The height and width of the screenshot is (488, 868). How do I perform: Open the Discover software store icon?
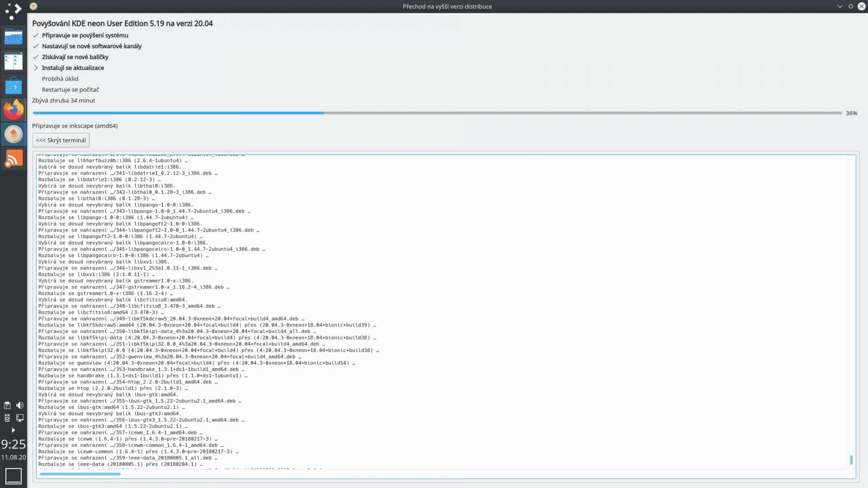click(x=14, y=85)
